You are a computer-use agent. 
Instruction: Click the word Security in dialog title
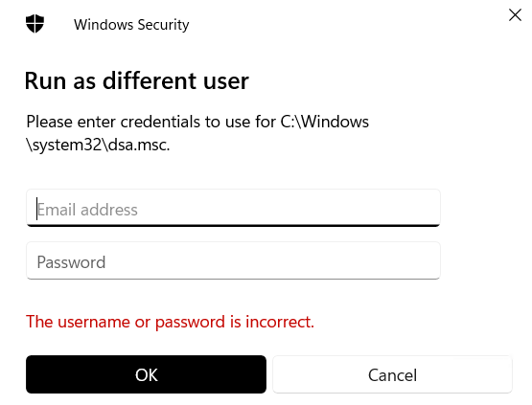coord(163,26)
